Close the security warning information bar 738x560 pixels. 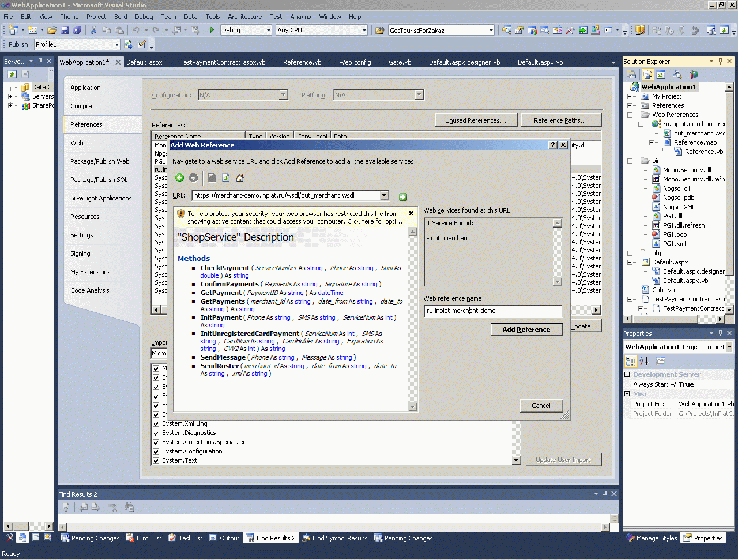point(411,213)
